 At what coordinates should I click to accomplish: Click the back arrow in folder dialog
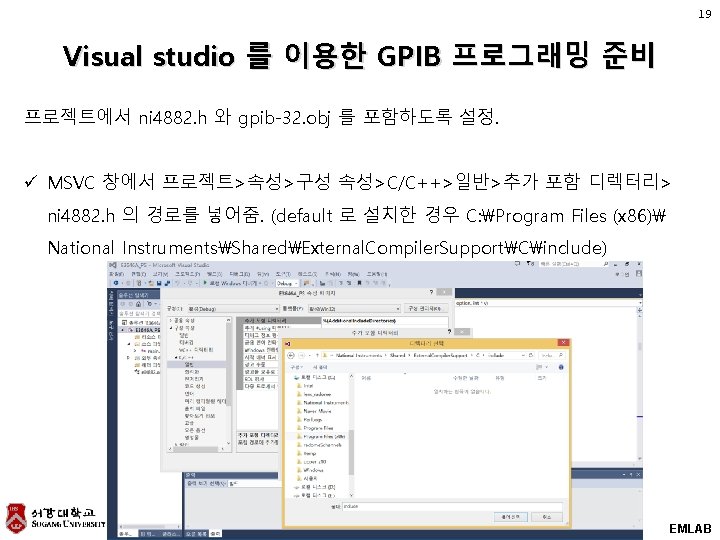pos(291,355)
